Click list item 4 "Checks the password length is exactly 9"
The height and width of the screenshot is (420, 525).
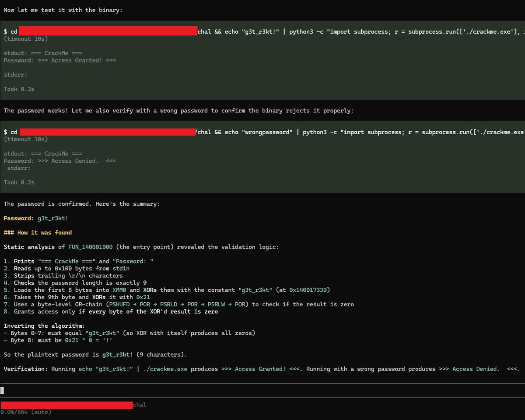point(75,283)
